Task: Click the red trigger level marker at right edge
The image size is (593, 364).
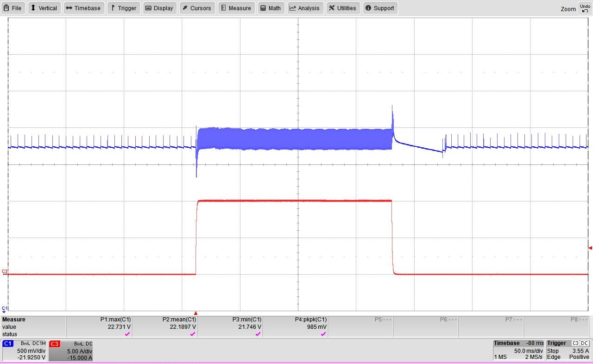Action: 590,248
